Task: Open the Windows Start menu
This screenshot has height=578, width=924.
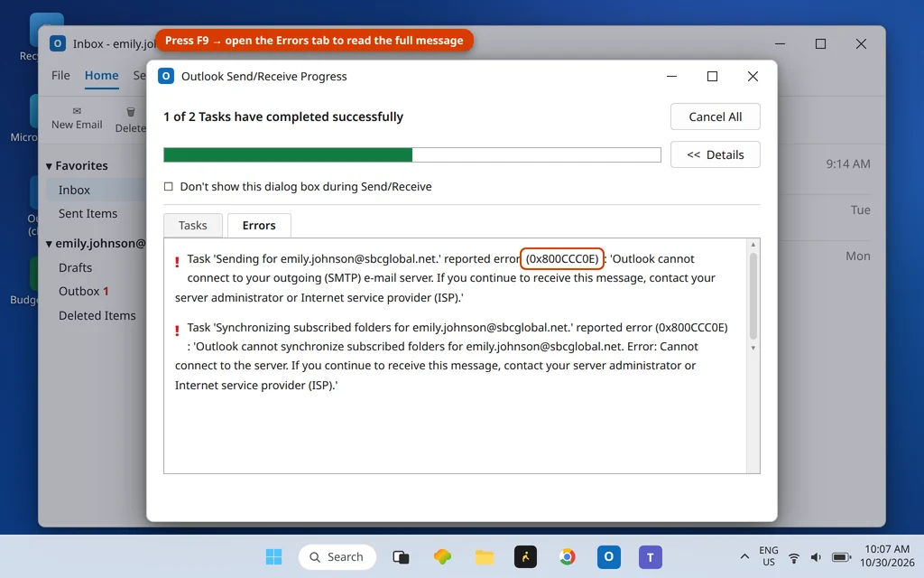Action: click(273, 556)
